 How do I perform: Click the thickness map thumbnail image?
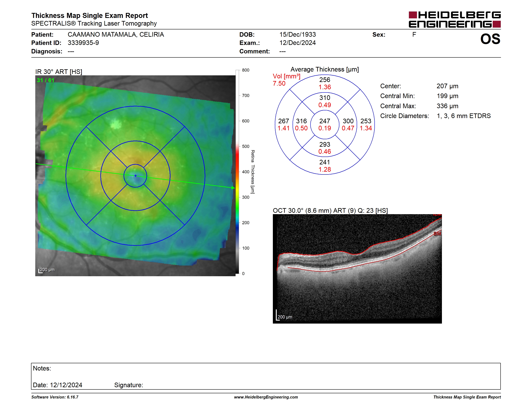coord(135,175)
